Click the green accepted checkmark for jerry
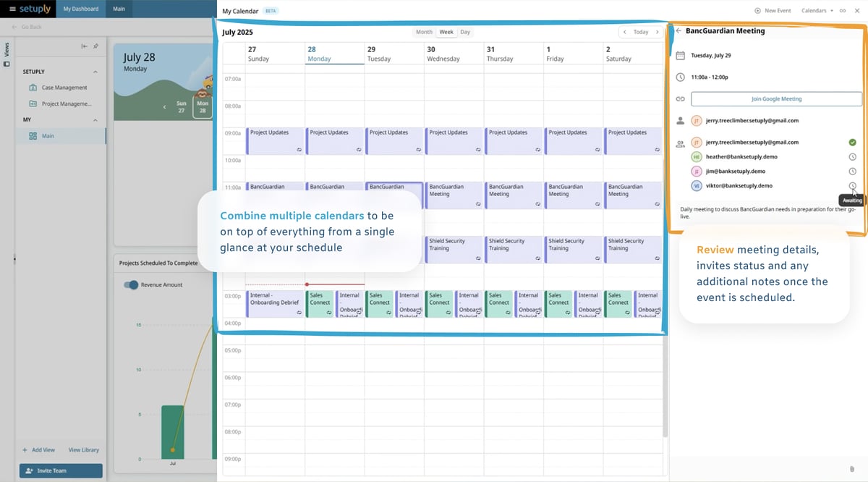The image size is (868, 482). 852,143
